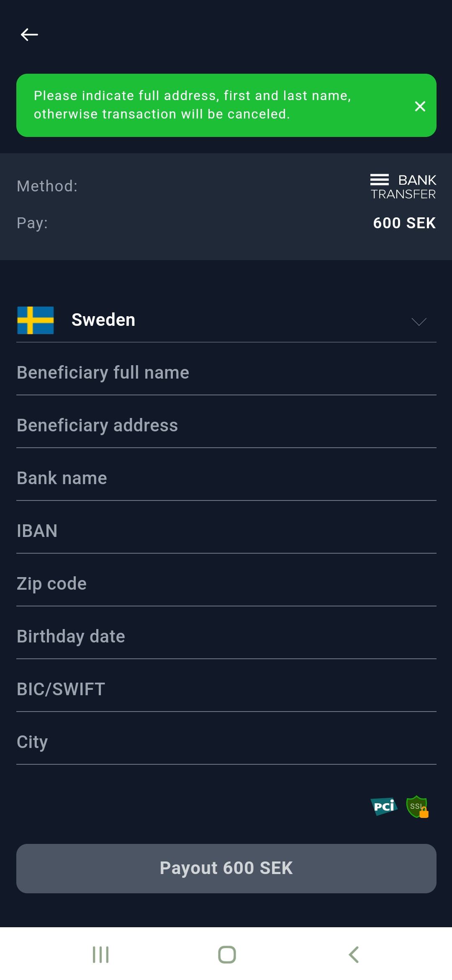Tap the Android system back chevron
This screenshot has height=980, width=452.
click(354, 954)
